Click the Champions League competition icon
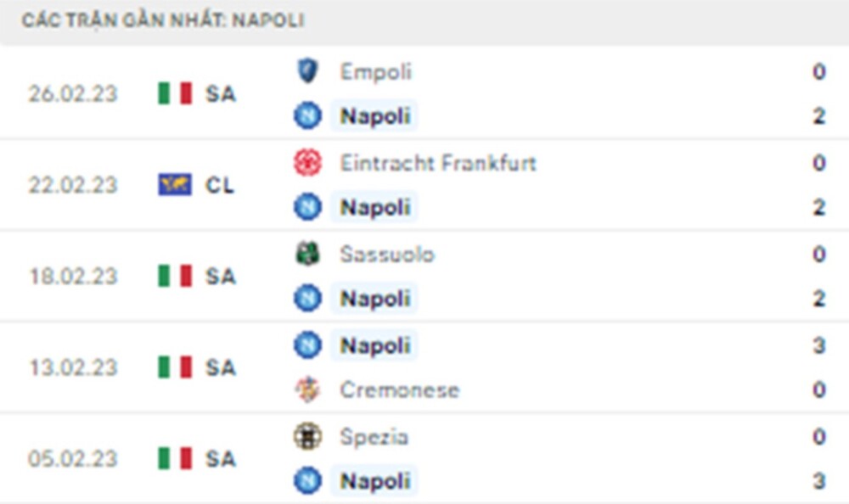This screenshot has width=849, height=504. (x=174, y=185)
